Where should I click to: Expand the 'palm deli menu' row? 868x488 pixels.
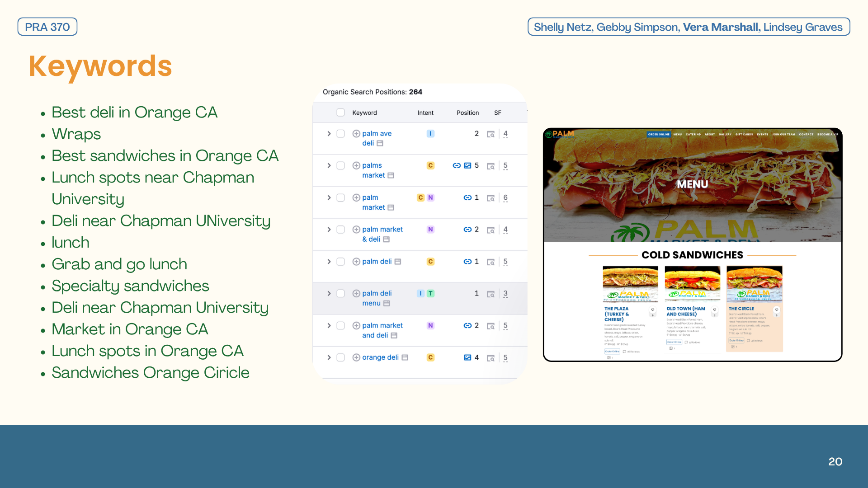point(329,294)
